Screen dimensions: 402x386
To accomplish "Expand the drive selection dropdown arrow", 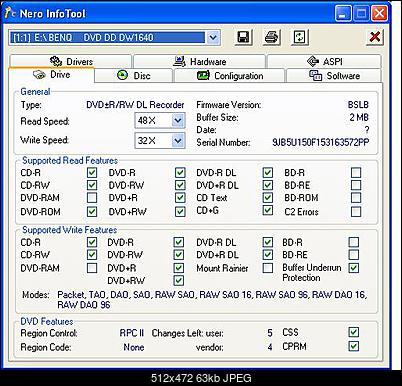I will [x=213, y=37].
